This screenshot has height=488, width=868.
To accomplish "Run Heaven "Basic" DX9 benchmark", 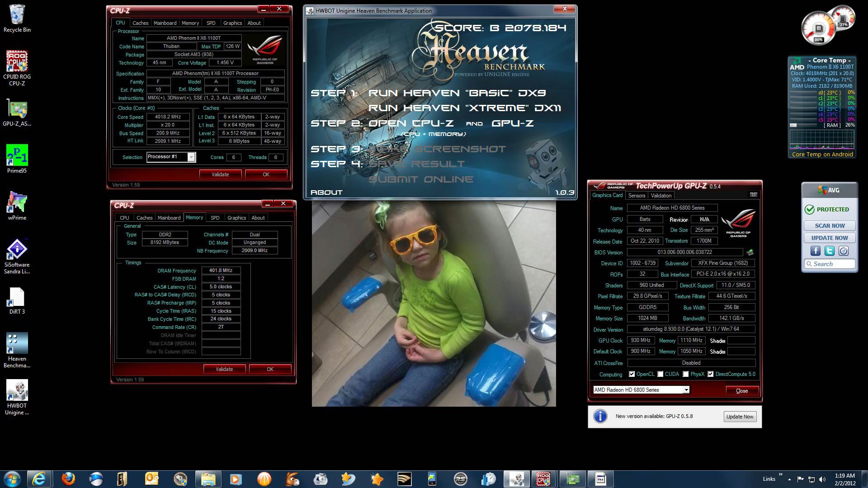I will coord(457,93).
